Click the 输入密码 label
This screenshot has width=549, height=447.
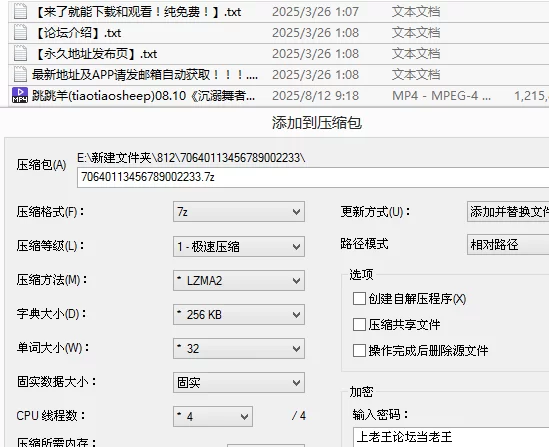pos(381,415)
